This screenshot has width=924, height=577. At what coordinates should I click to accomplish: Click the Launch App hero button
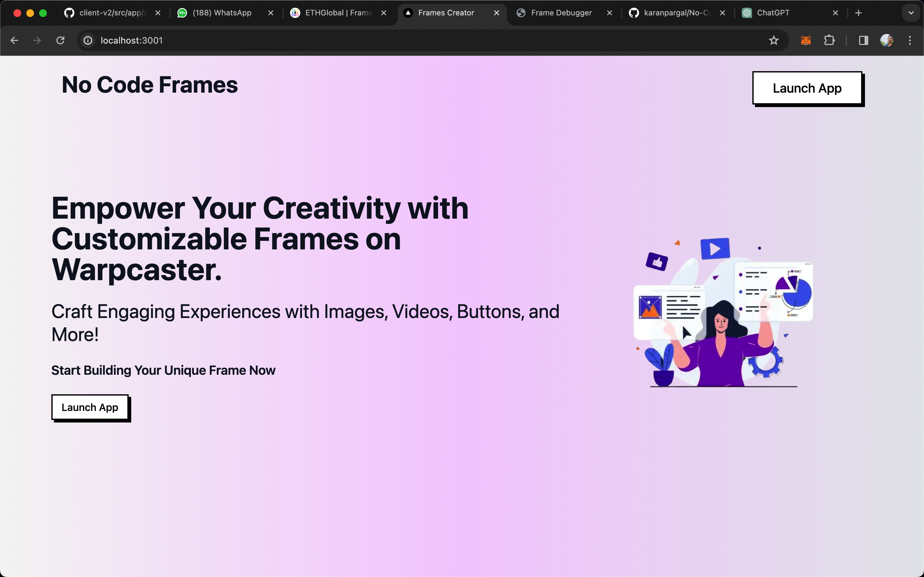coord(90,407)
